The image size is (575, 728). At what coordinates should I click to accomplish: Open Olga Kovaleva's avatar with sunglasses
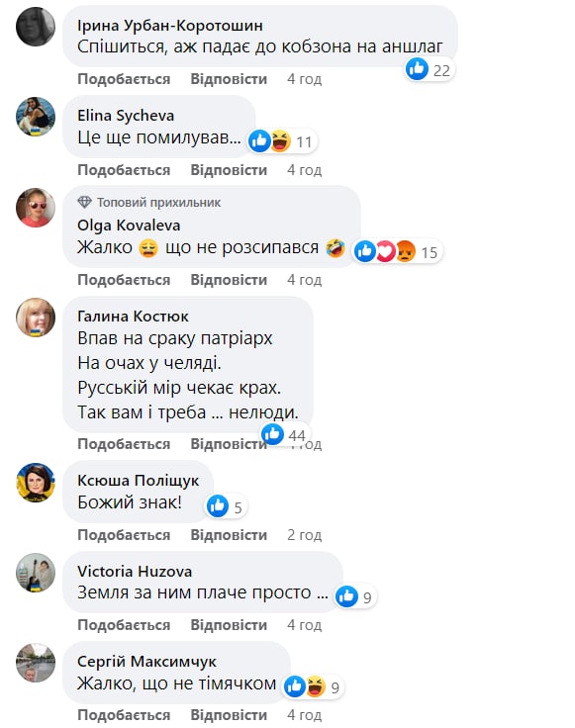pos(36,208)
